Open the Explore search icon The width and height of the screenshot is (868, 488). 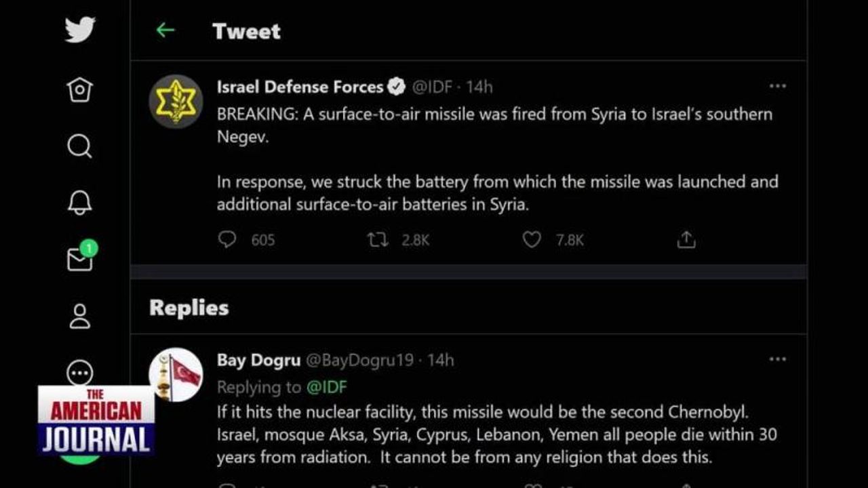click(x=80, y=146)
